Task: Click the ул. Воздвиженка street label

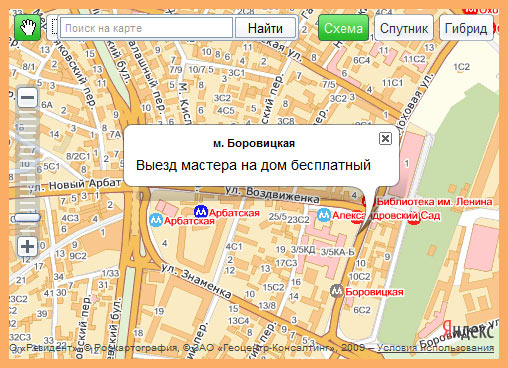Action: [272, 194]
